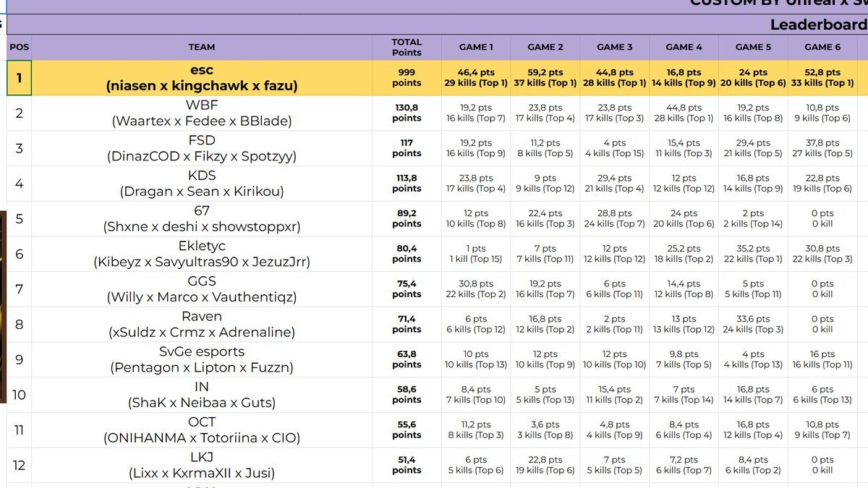
Task: Select team 67's total of 89,2 points
Action: 407,219
